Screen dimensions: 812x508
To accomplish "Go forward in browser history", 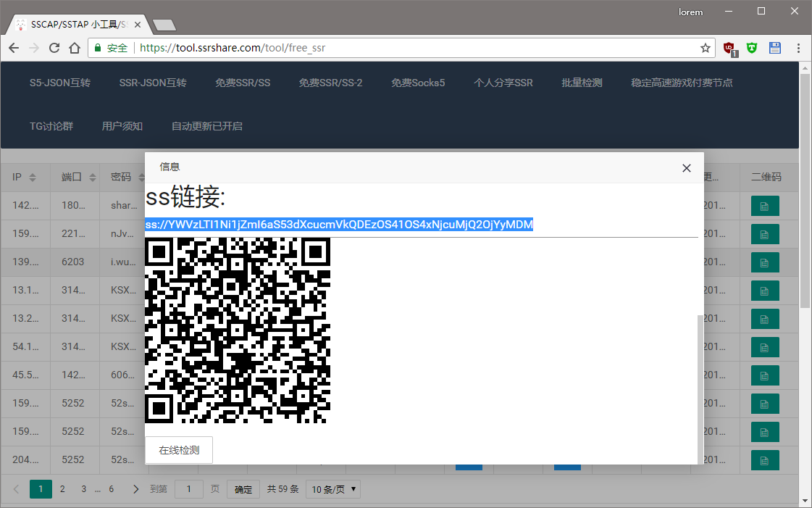I will pyautogui.click(x=33, y=48).
